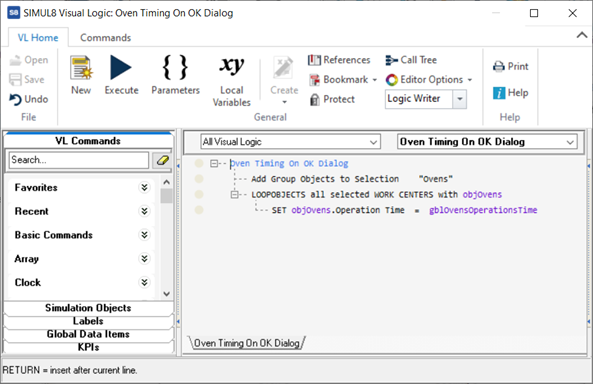Collapse the ribbon with the chevron
Screen dimensions: 593x384
[x=582, y=36]
